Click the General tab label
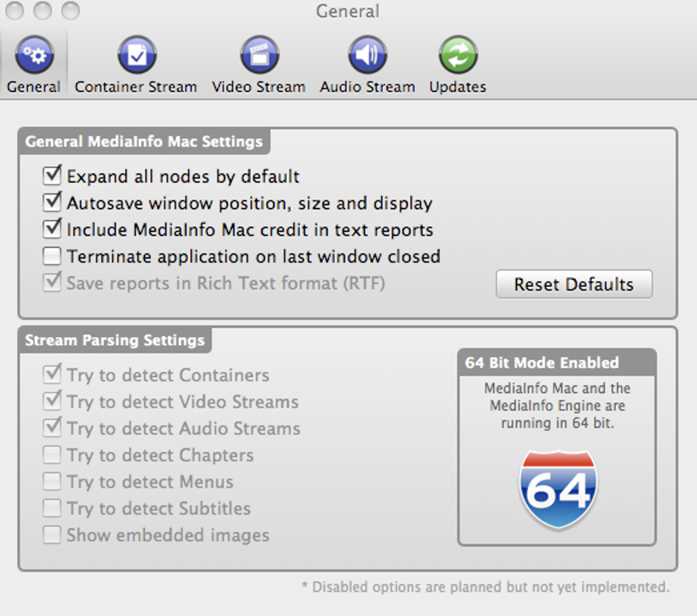This screenshot has height=616, width=697. (33, 87)
